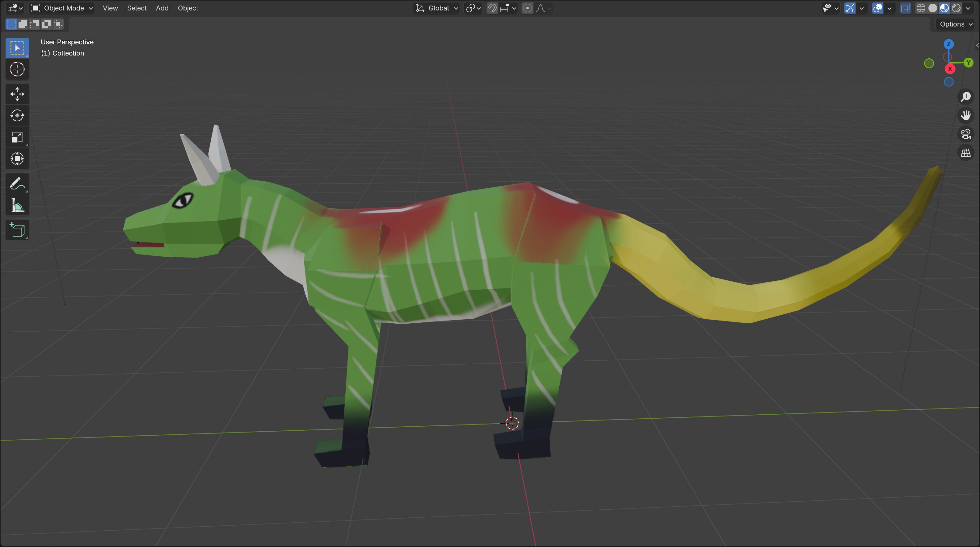Toggle X-ray mode
Image resolution: width=980 pixels, height=547 pixels.
(906, 8)
